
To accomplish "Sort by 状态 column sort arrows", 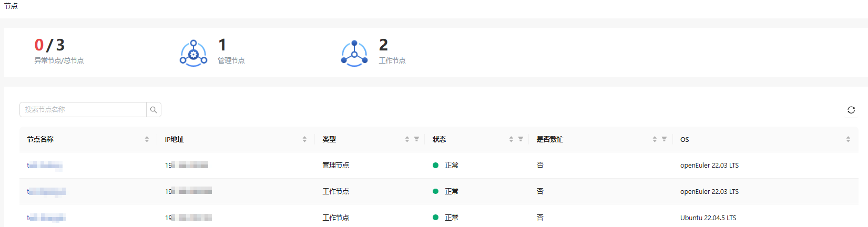I will click(511, 139).
